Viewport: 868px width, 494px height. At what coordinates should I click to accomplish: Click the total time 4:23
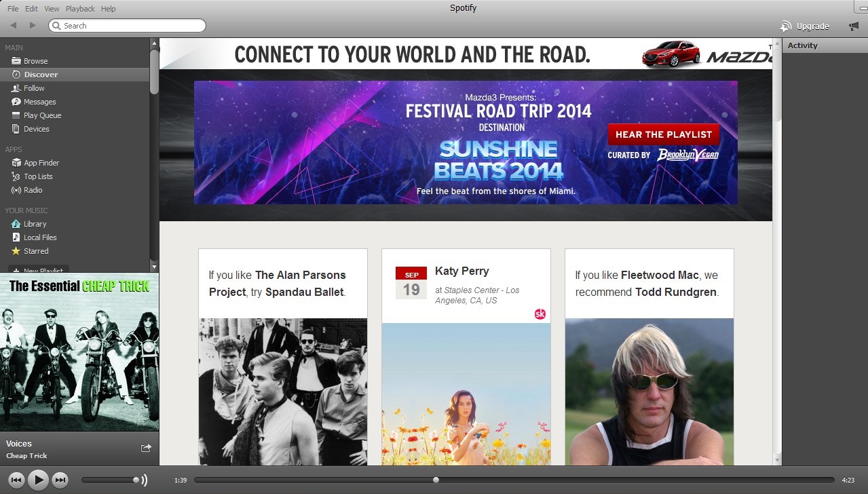point(848,480)
